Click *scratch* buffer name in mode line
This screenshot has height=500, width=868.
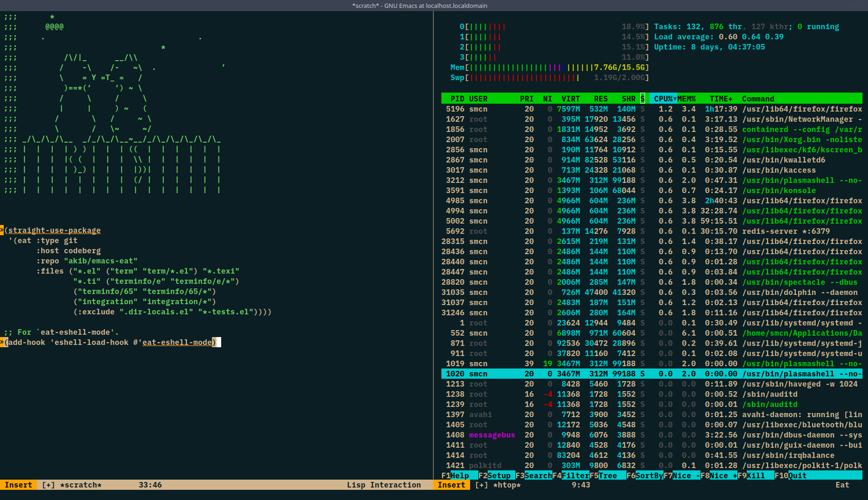tap(81, 485)
